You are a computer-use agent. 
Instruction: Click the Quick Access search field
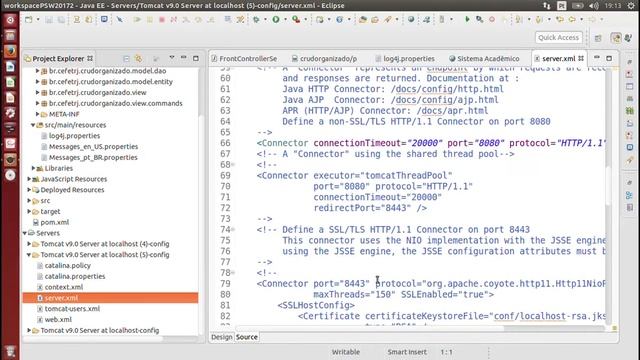[x=558, y=38]
